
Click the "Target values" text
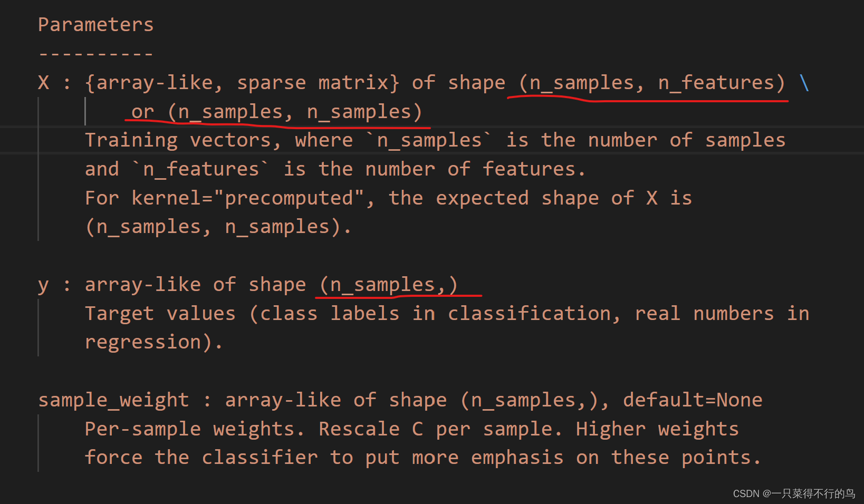click(160, 314)
